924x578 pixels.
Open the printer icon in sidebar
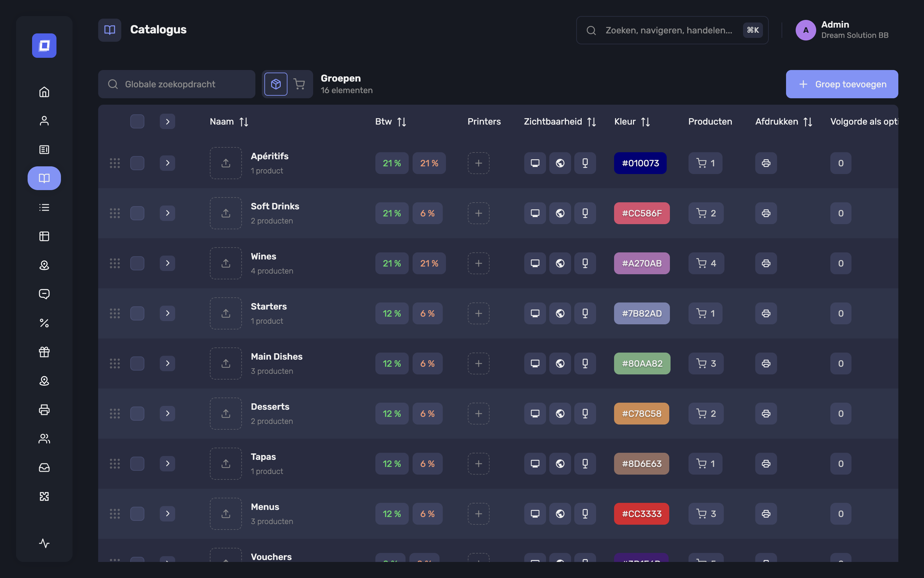pos(44,409)
